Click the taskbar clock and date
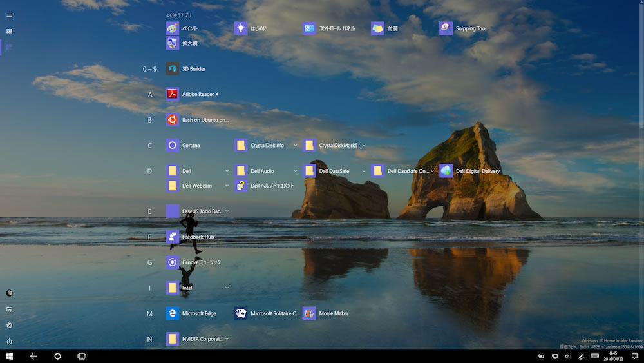 pyautogui.click(x=613, y=357)
